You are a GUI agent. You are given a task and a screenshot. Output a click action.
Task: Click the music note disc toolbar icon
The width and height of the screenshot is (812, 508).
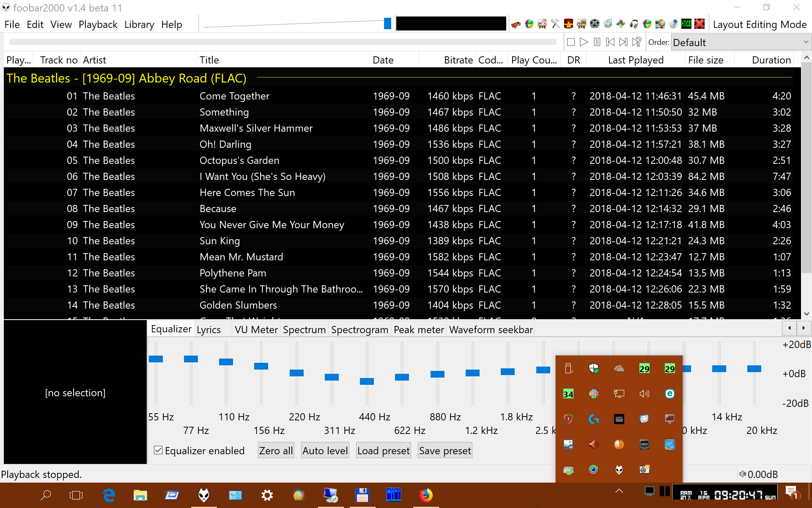pos(608,24)
